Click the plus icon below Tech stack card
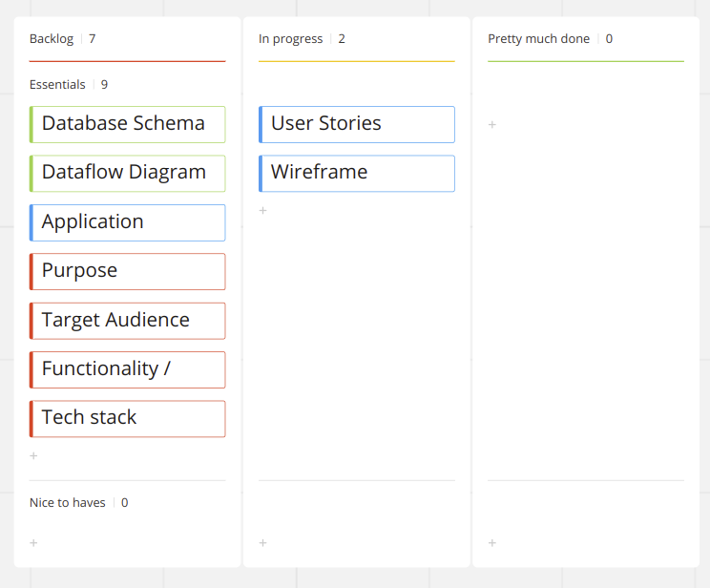Viewport: 710px width, 588px height. click(x=33, y=456)
